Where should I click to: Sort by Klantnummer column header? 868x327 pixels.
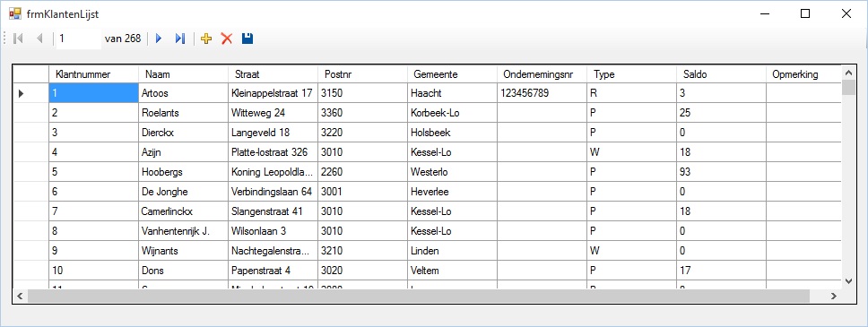pos(93,74)
